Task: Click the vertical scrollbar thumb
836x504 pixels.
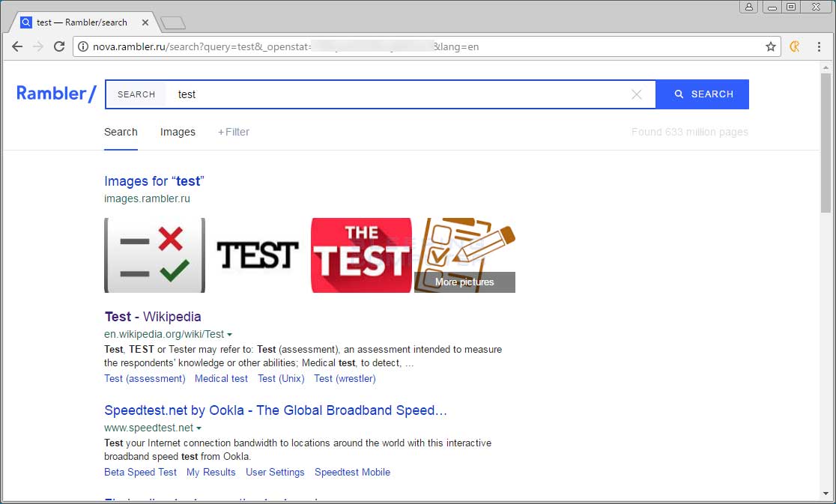Action: pyautogui.click(x=826, y=143)
